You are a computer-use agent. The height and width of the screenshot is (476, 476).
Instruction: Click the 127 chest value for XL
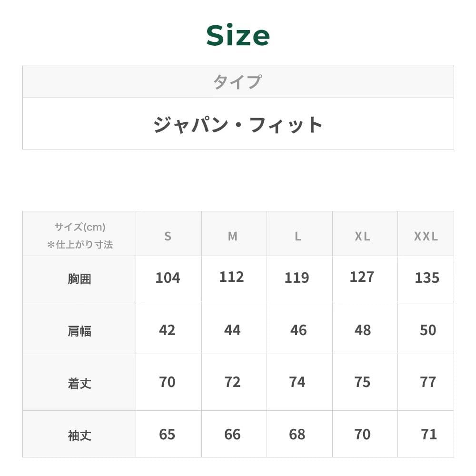[362, 277]
